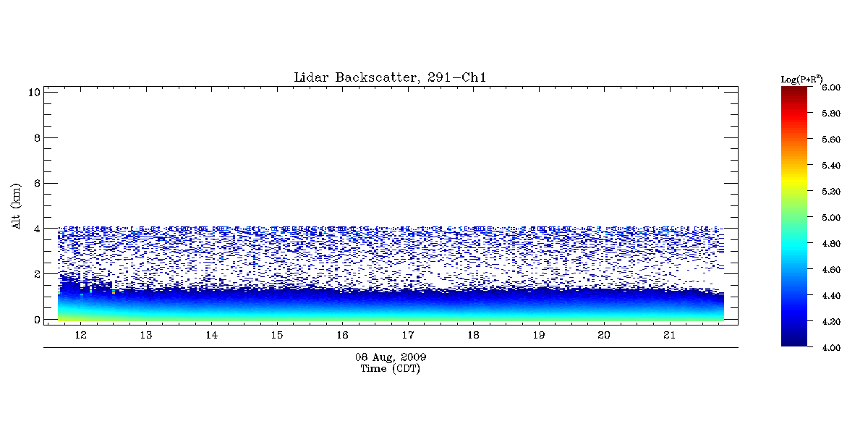Click colorbar value 5.40
This screenshot has width=868, height=434.
830,166
